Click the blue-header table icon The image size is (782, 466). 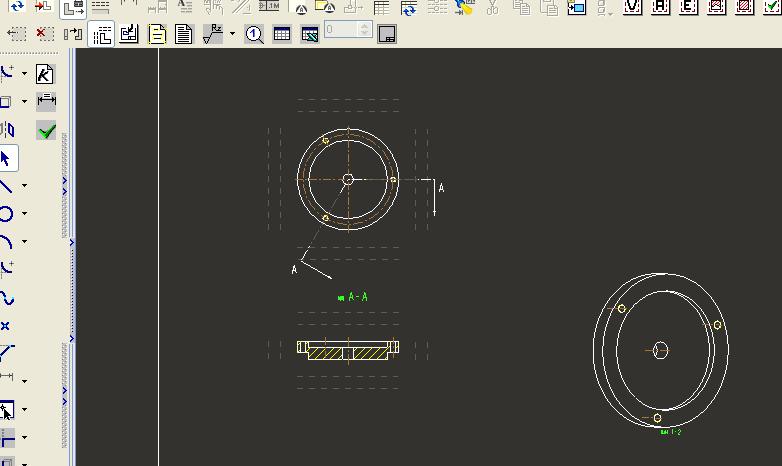coord(282,34)
